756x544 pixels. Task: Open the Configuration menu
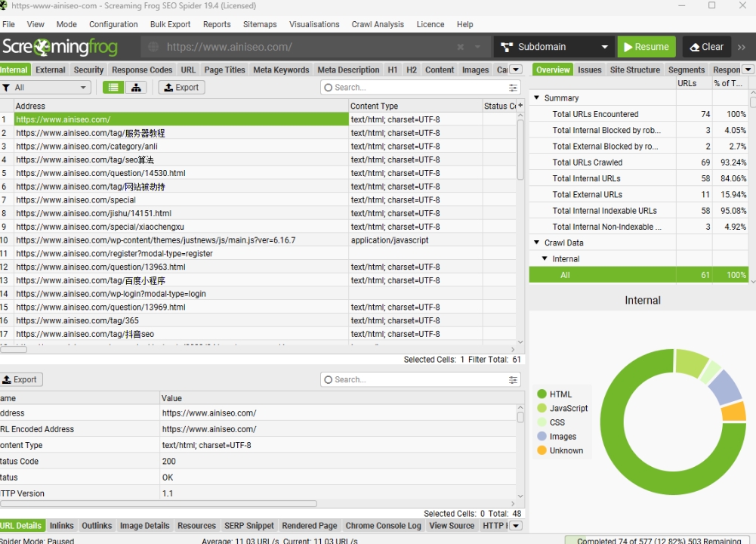(x=113, y=24)
